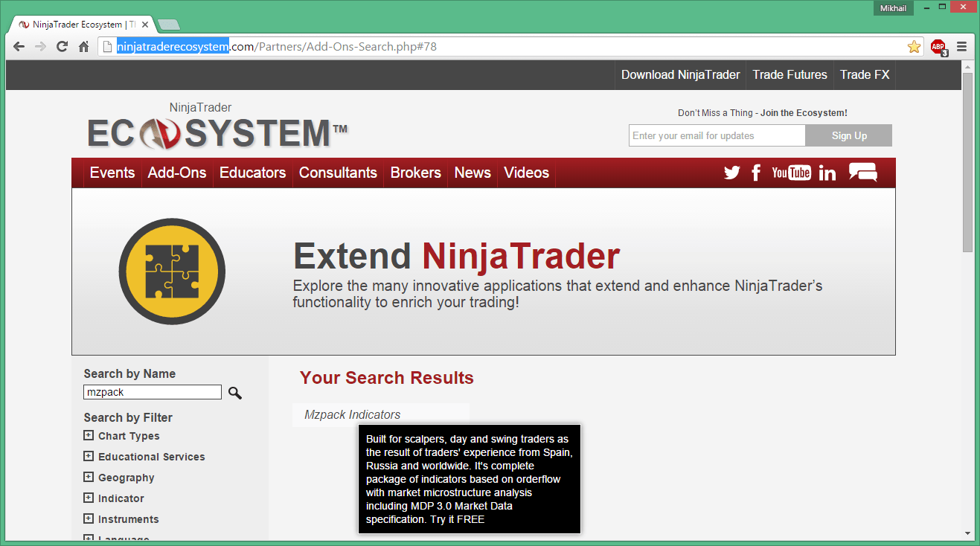
Task: Reload the page with the refresh icon
Action: [x=63, y=46]
